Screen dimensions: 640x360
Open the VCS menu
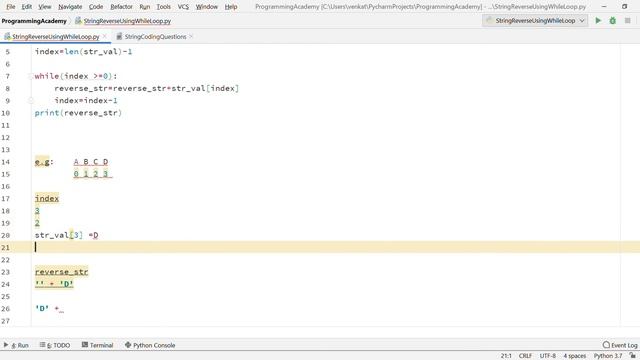(x=183, y=7)
